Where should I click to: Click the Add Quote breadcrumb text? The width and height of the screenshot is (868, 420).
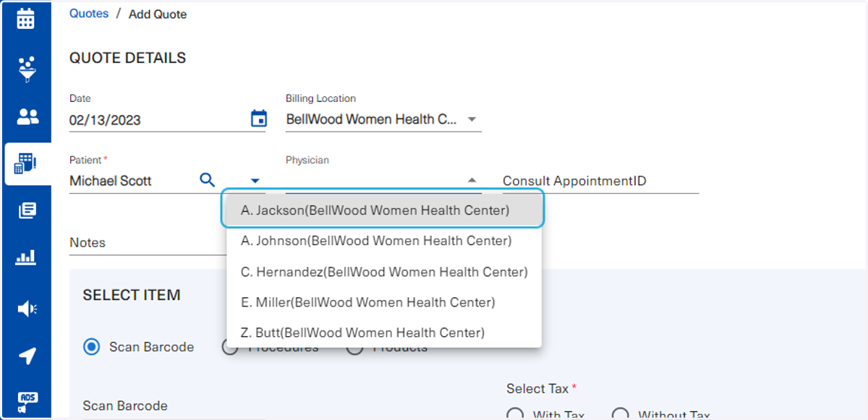tap(158, 14)
